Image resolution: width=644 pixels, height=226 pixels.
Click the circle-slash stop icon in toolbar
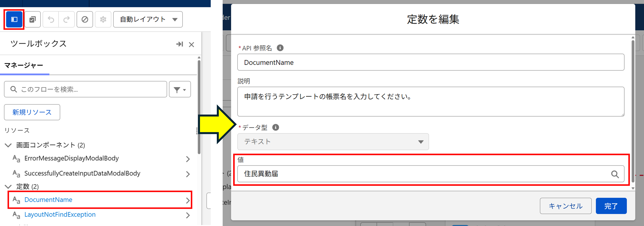(85, 19)
